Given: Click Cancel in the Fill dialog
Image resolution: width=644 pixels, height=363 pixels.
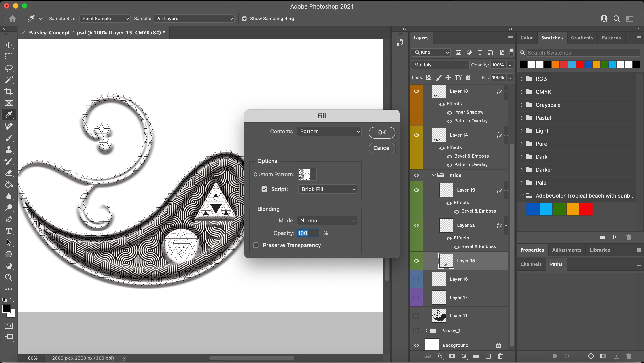Looking at the screenshot, I should click(x=382, y=148).
